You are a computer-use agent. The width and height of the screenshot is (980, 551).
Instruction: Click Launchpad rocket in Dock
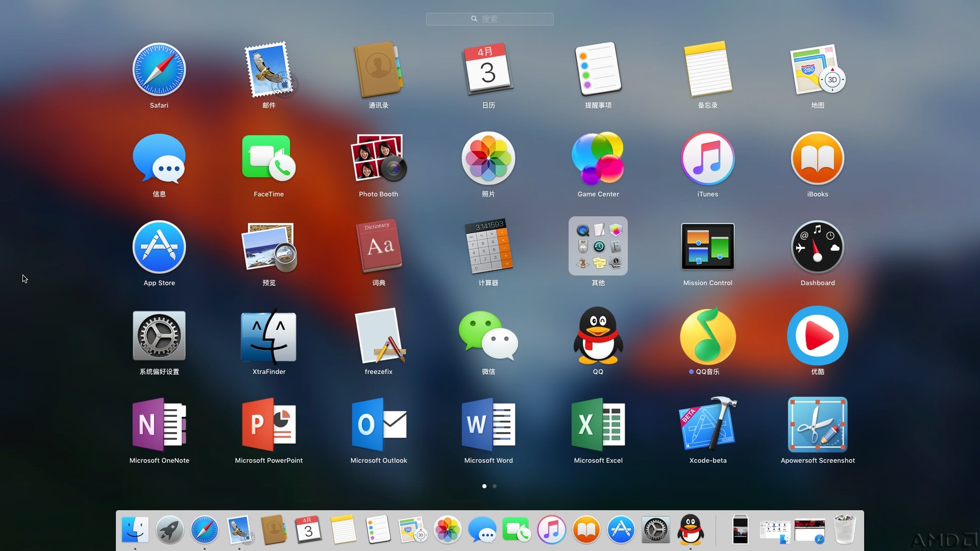(x=169, y=530)
